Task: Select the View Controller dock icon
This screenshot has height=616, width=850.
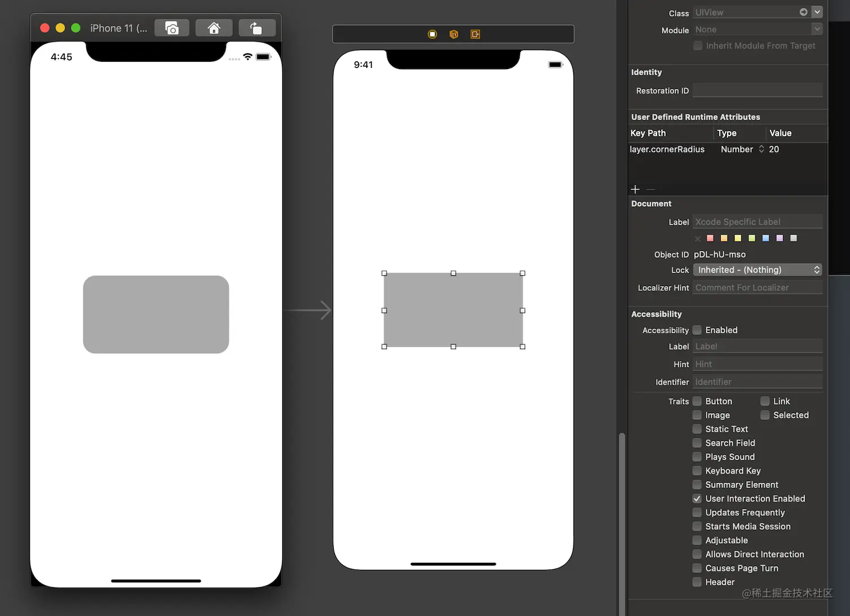Action: click(x=432, y=34)
